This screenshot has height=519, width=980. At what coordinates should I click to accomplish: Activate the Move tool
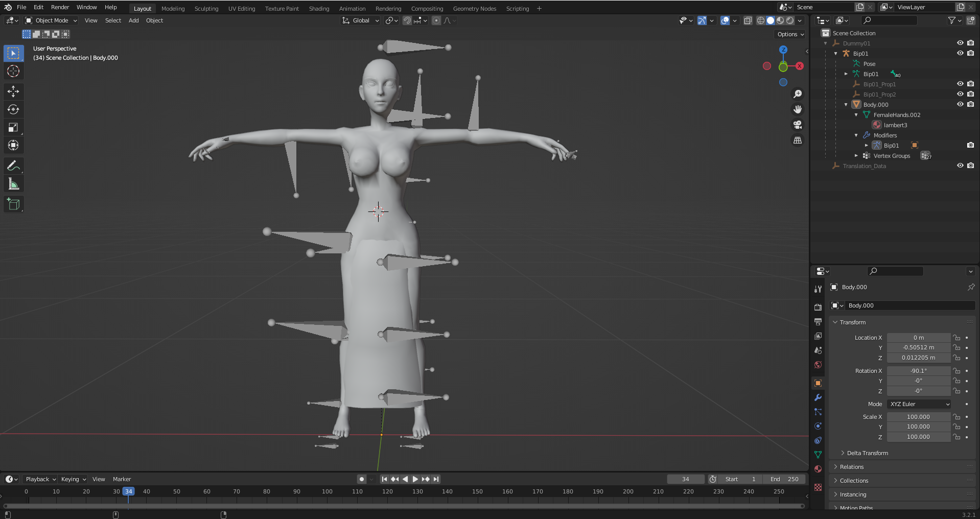[x=13, y=91]
